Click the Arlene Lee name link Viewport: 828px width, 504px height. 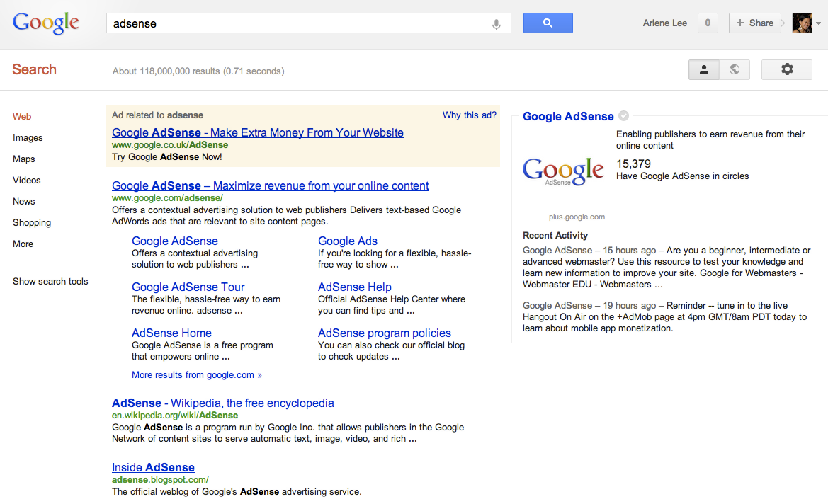[665, 23]
